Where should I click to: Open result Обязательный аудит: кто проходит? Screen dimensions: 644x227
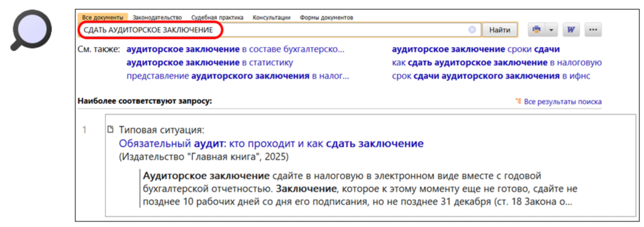(x=271, y=143)
